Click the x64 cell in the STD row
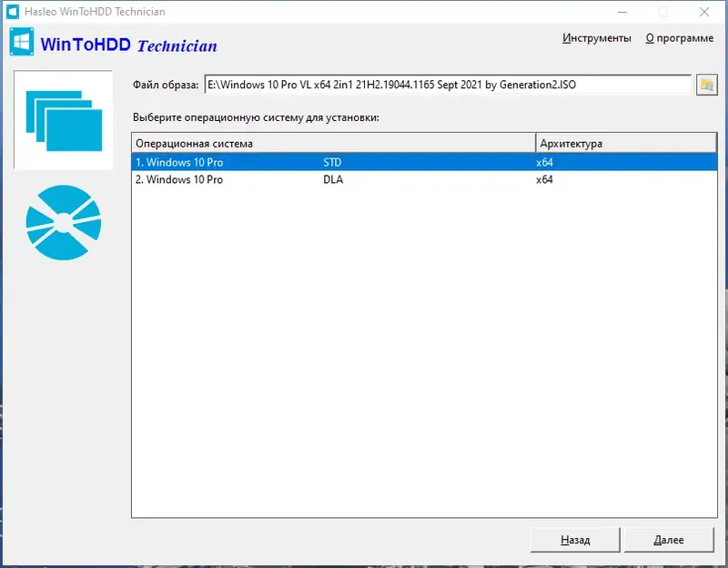728x568 pixels. [x=544, y=162]
